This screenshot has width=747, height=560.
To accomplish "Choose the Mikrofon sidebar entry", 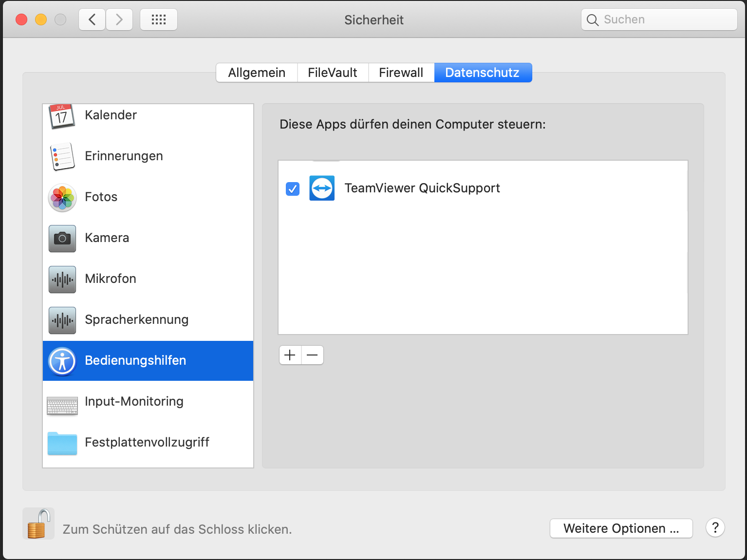I will point(111,279).
